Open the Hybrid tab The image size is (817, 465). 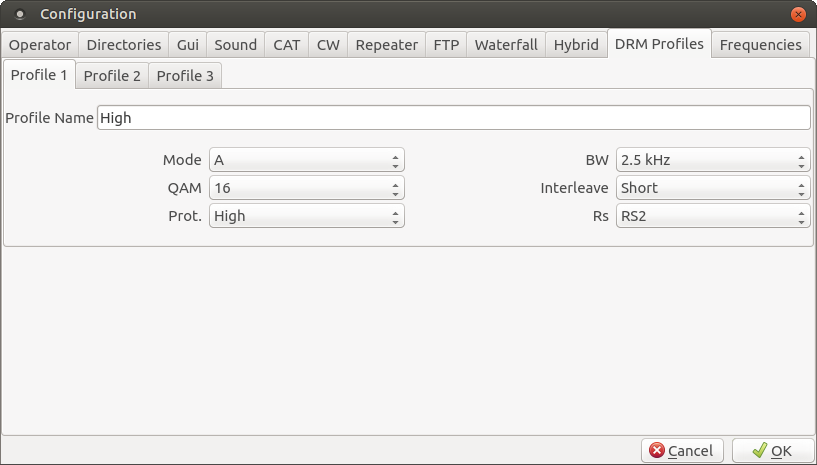tap(576, 45)
